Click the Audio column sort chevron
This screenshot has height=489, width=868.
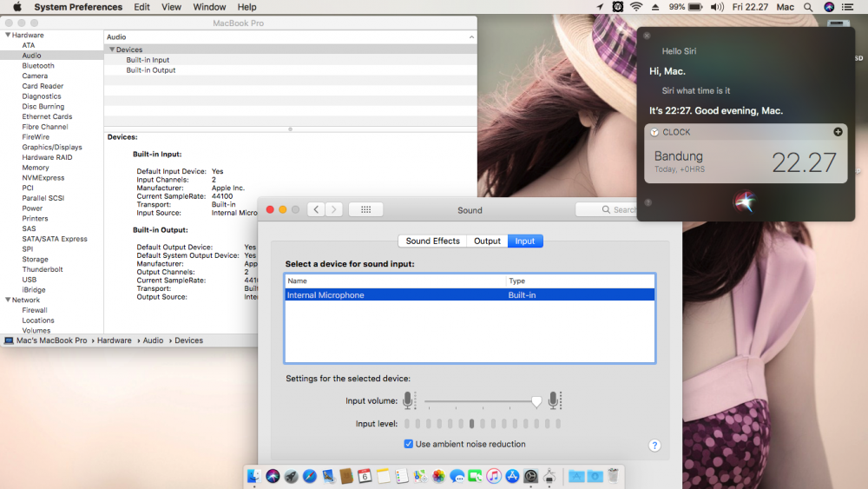pyautogui.click(x=471, y=37)
